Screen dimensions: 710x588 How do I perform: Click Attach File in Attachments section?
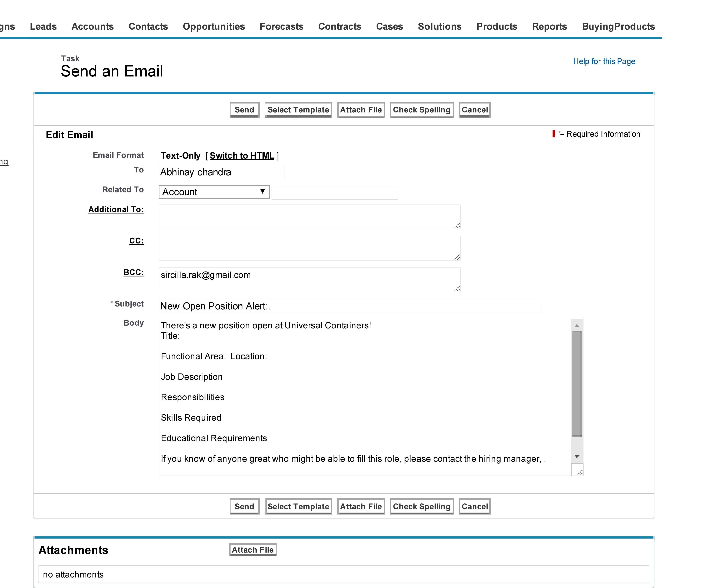point(253,550)
